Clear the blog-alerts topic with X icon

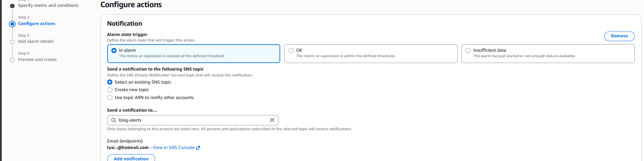point(272,120)
